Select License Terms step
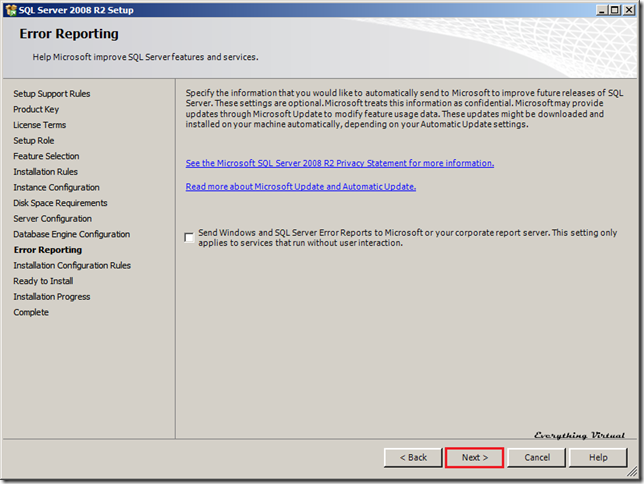Screen dimensions: 644x484 [x=39, y=125]
